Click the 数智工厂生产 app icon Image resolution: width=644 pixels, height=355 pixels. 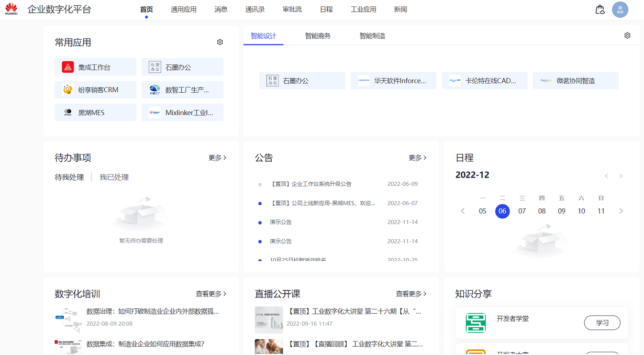pos(155,90)
